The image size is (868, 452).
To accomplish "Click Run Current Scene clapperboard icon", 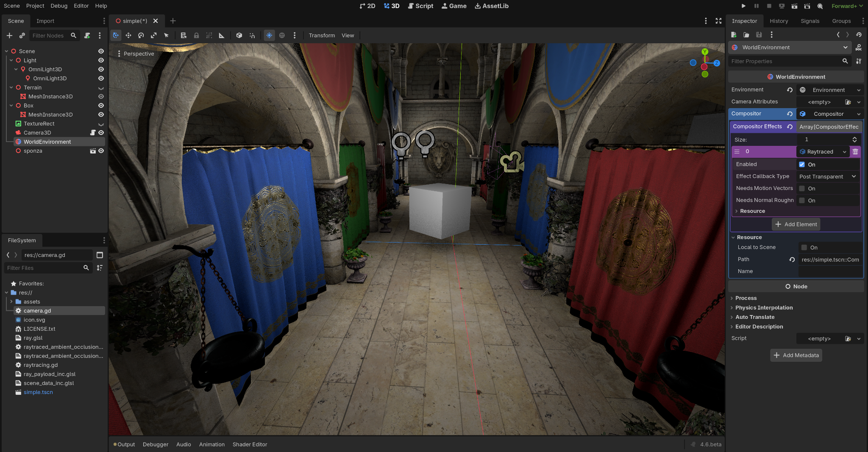I will pyautogui.click(x=794, y=6).
